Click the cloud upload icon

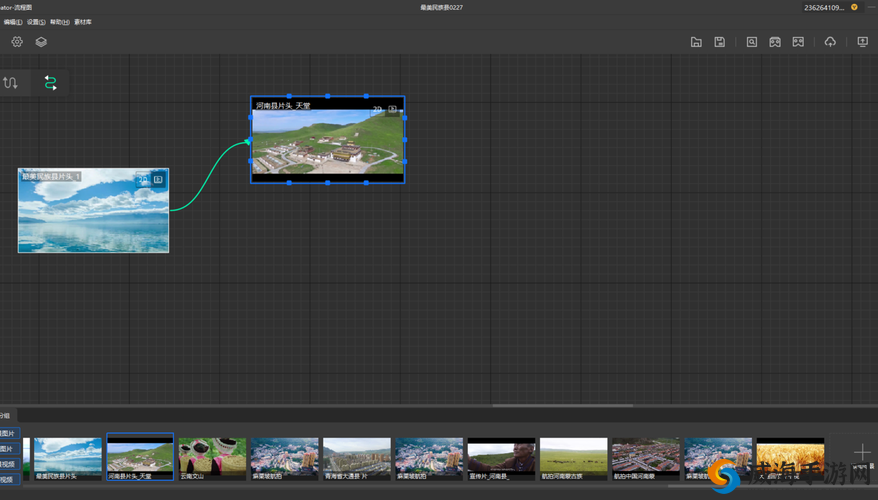point(830,42)
